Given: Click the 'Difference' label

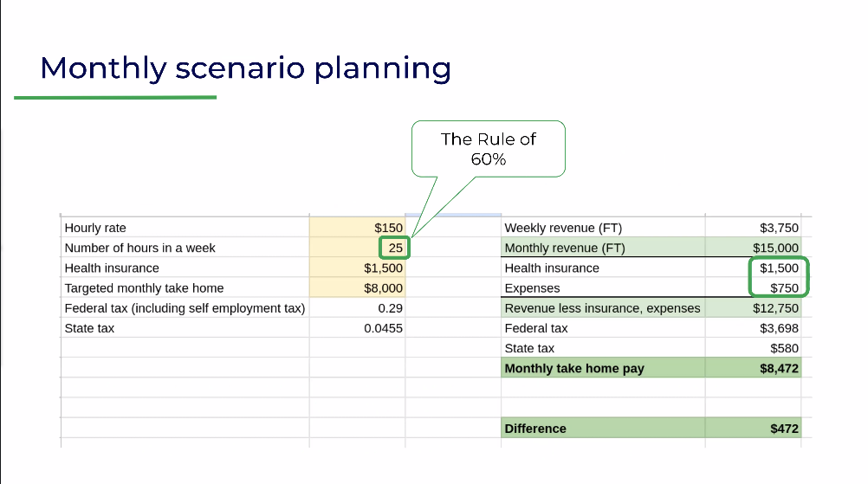Looking at the screenshot, I should pos(535,429).
